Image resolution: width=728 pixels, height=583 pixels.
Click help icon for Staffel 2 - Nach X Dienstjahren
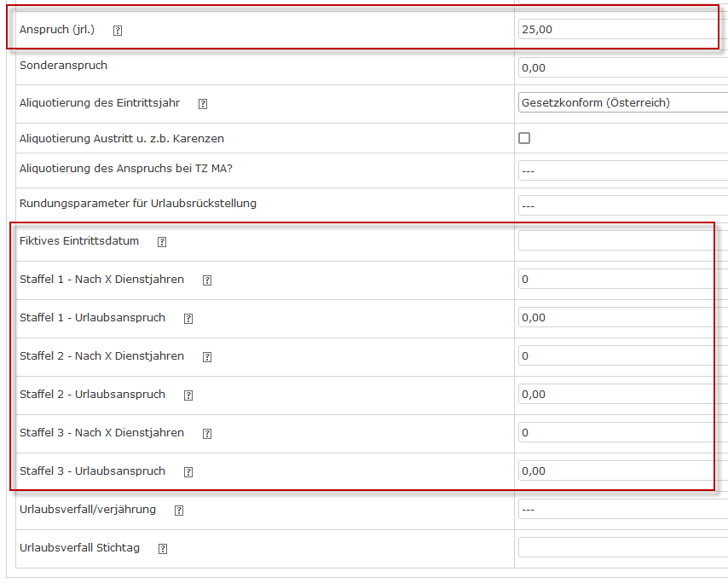pos(207,357)
